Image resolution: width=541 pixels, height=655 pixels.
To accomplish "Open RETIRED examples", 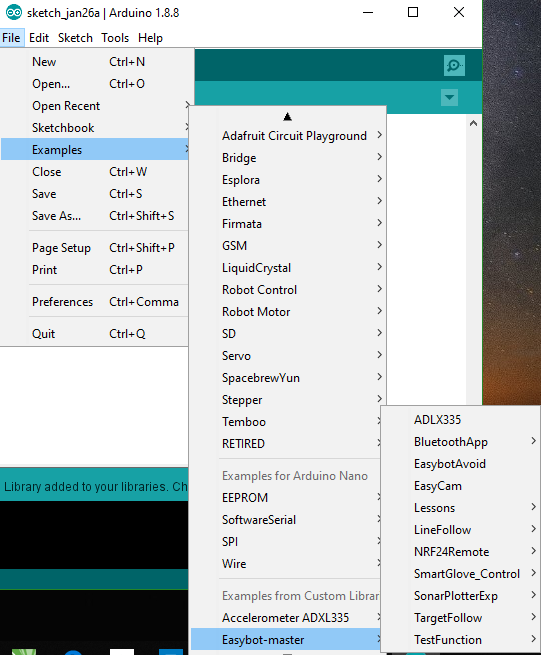I will point(286,443).
